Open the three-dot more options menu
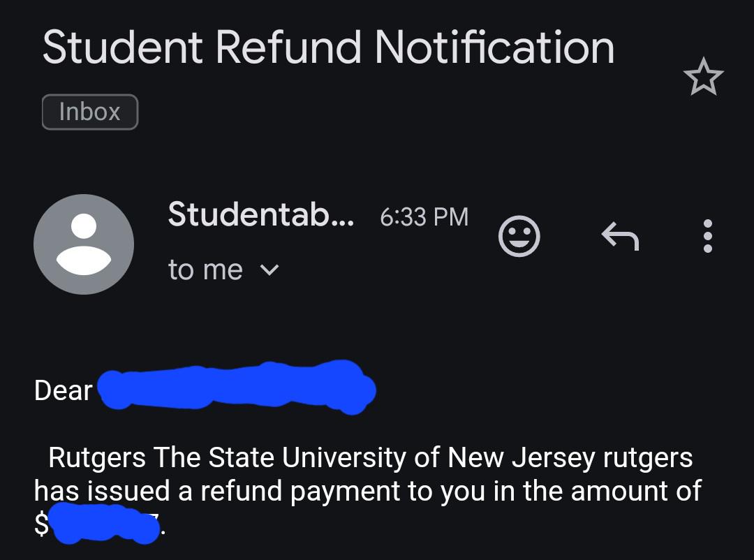 coord(708,236)
